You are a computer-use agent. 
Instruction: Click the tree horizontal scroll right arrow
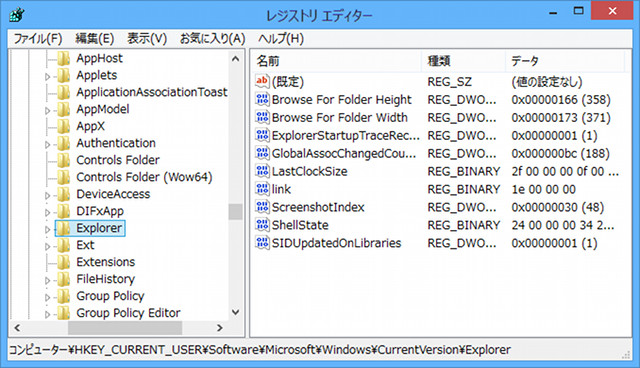pos(220,328)
